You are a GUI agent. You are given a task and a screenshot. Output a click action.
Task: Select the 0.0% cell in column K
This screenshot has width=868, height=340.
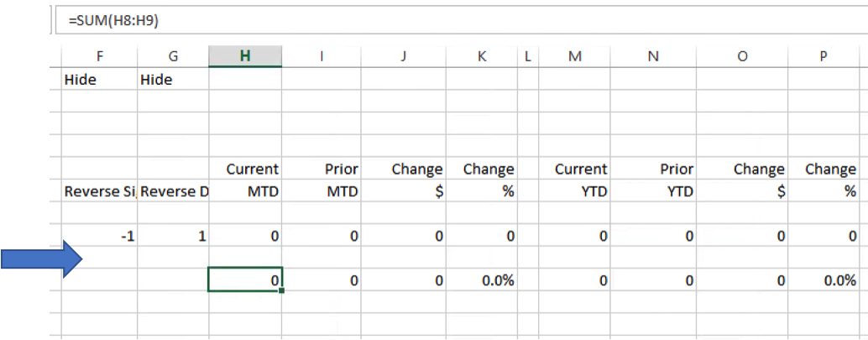click(482, 280)
